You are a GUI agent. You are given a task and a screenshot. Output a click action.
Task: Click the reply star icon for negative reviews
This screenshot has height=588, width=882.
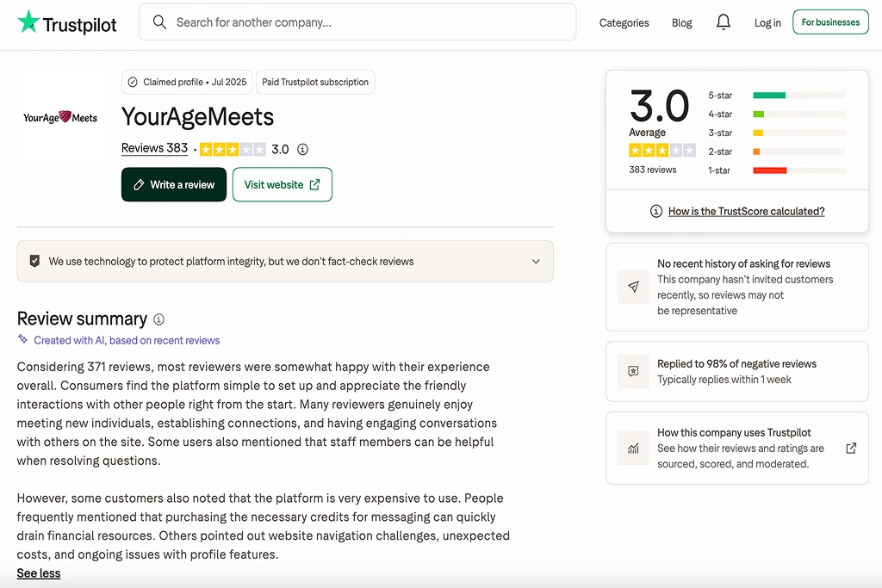coord(633,371)
